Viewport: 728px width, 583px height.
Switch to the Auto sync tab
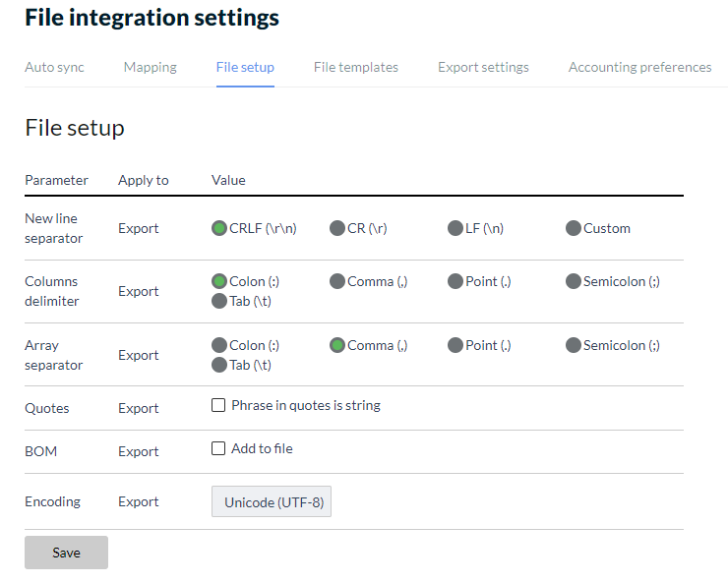click(x=54, y=67)
